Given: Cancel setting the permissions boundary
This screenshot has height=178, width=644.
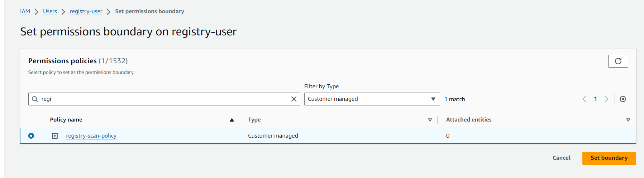Looking at the screenshot, I should (561, 158).
